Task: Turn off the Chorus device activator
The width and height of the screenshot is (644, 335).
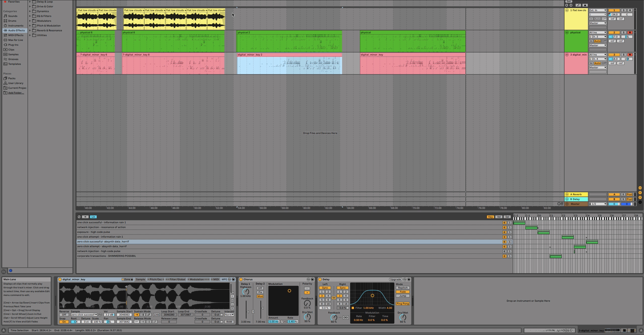Action: point(241,279)
